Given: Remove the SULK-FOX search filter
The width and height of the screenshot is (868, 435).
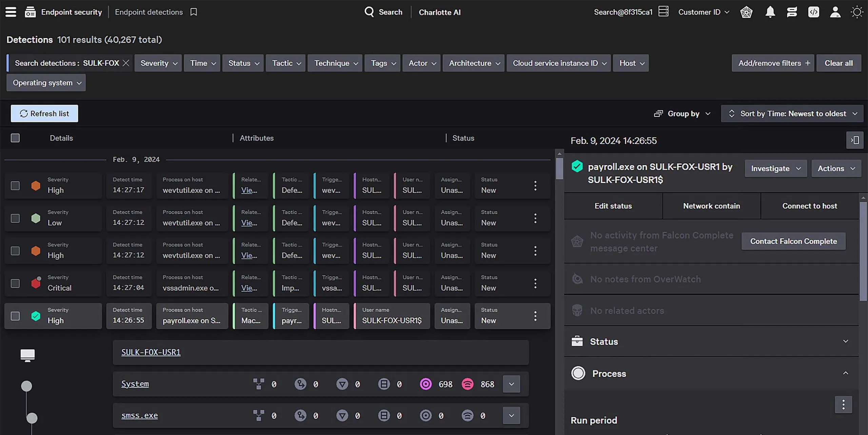Looking at the screenshot, I should pyautogui.click(x=126, y=63).
